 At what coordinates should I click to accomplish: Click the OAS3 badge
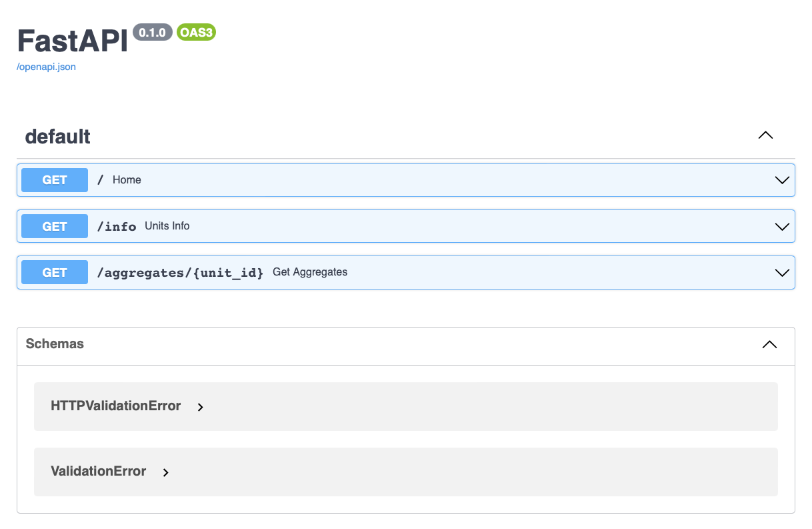tap(196, 32)
